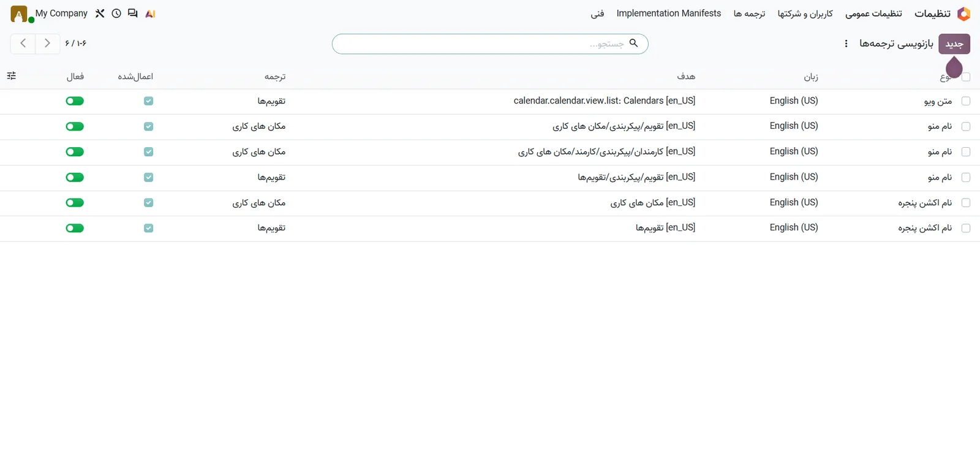Screen dimensions: 980x464
Task: Sort by the فعال column header
Action: [75, 77]
